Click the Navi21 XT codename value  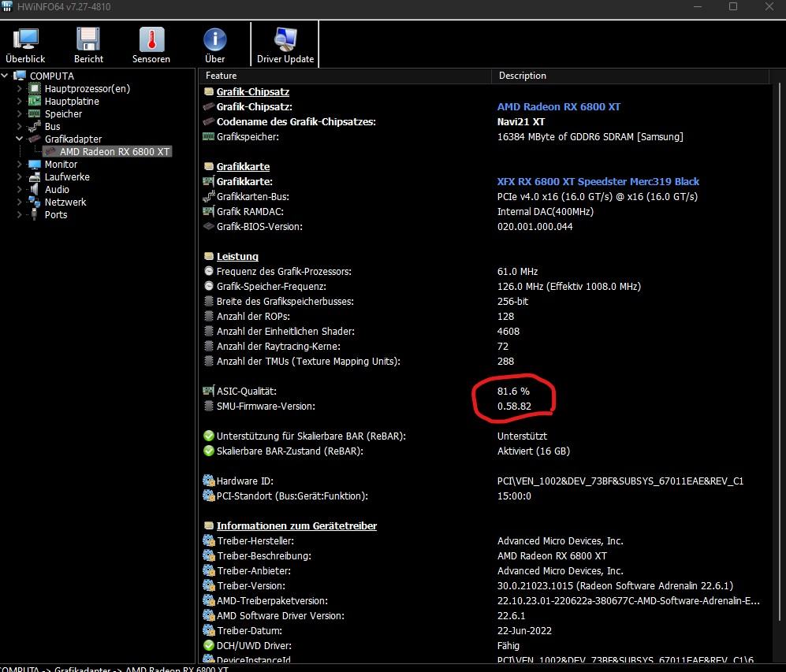point(521,121)
